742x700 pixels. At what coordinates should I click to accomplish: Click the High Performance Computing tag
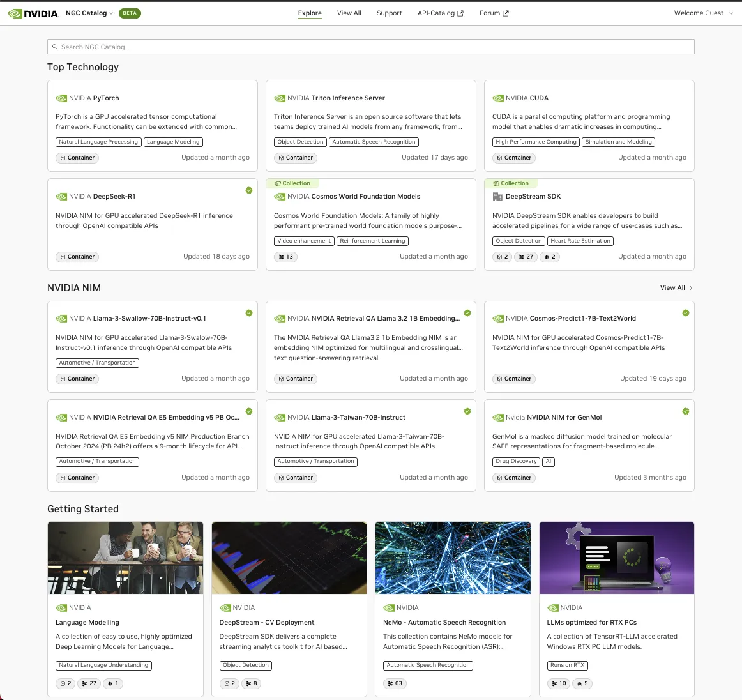click(x=536, y=142)
